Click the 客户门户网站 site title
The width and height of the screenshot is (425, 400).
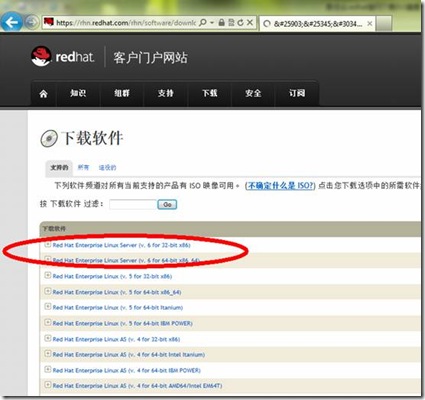coord(150,58)
